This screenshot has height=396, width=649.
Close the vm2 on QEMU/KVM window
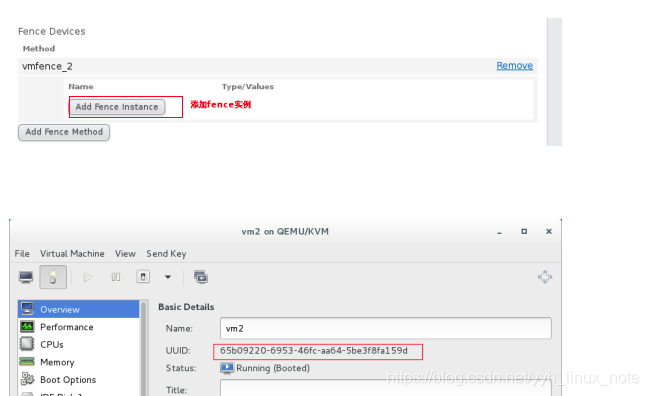[x=549, y=231]
